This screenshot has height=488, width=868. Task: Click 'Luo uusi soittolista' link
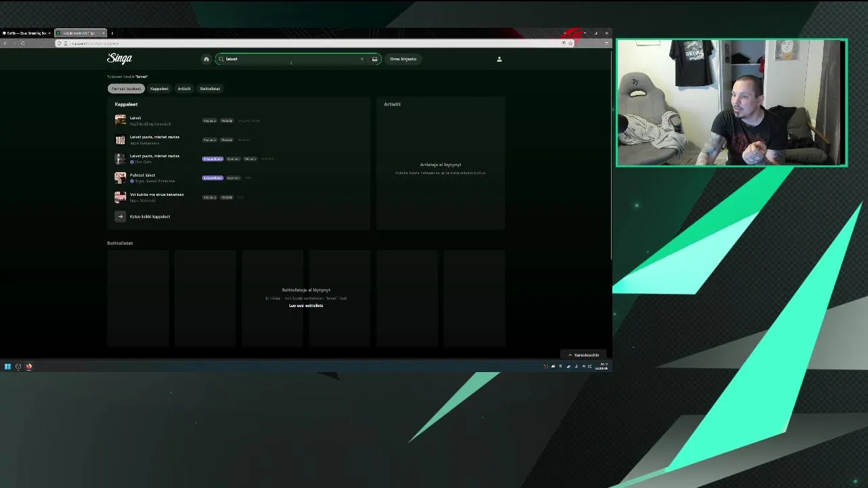point(306,306)
